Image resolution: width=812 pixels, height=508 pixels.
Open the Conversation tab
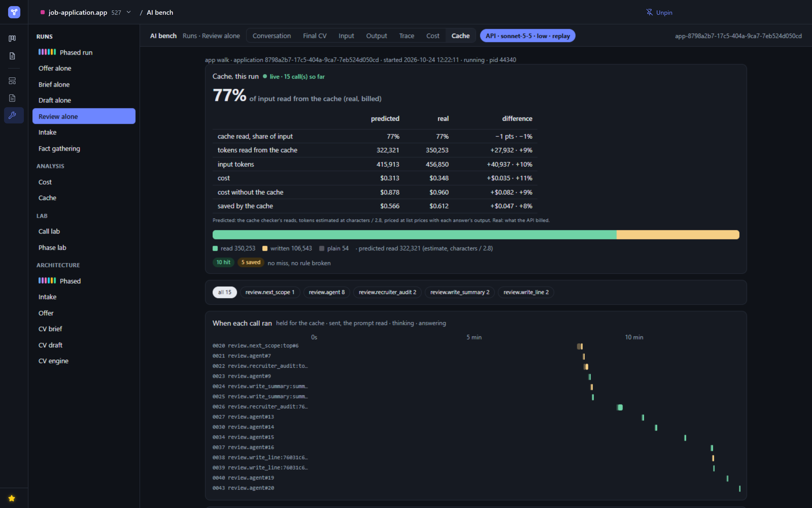(x=272, y=36)
